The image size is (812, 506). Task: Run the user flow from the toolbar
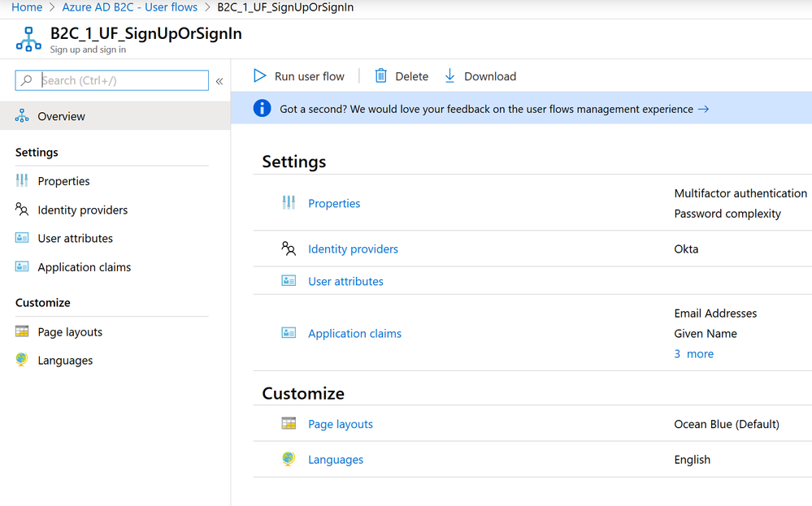tap(309, 76)
